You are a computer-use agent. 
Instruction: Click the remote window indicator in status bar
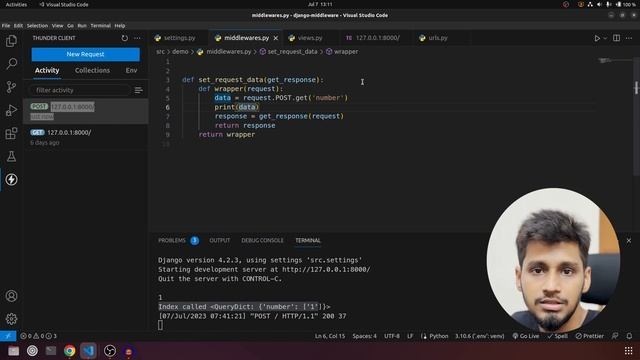click(8, 336)
